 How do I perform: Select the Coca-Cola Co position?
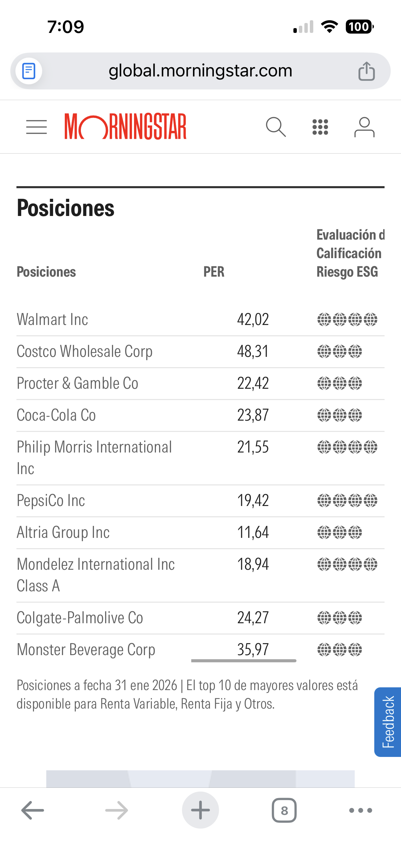pos(56,415)
